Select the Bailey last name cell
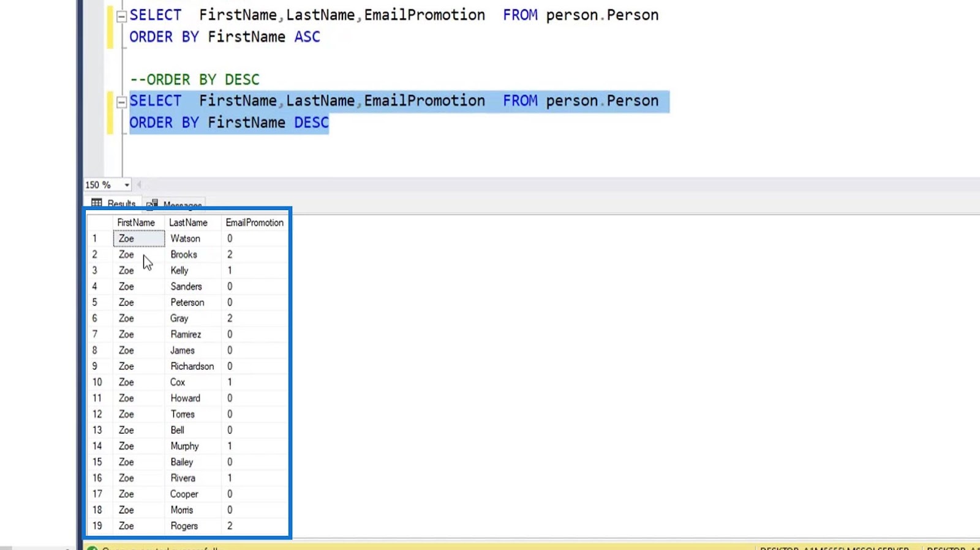The width and height of the screenshot is (980, 550). (193, 462)
